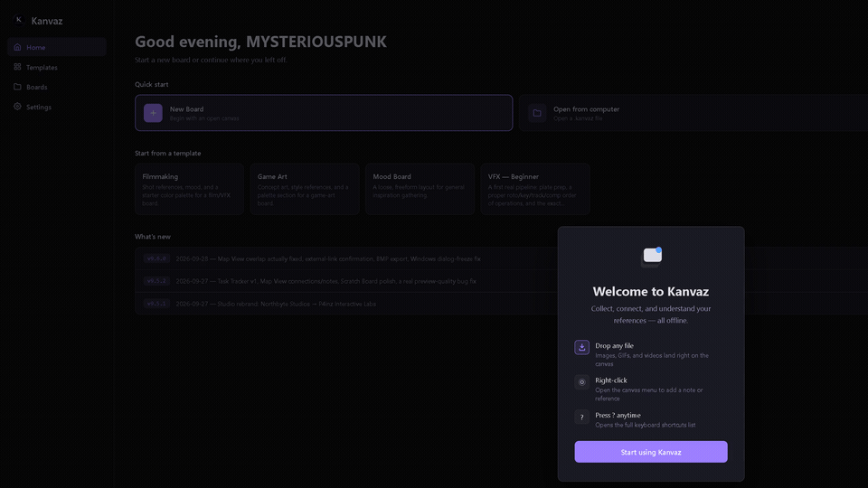Click the Kanvaz app name text
The width and height of the screenshot is (868, 488).
[46, 21]
